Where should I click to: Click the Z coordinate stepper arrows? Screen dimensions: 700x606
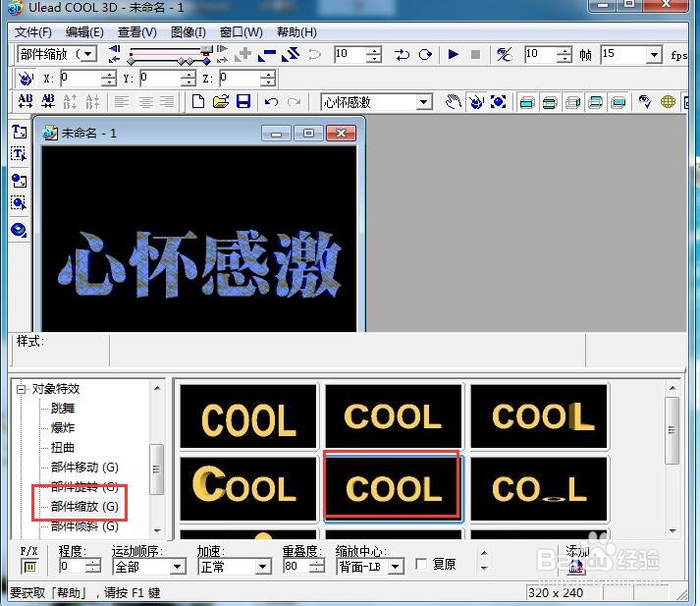(x=267, y=79)
